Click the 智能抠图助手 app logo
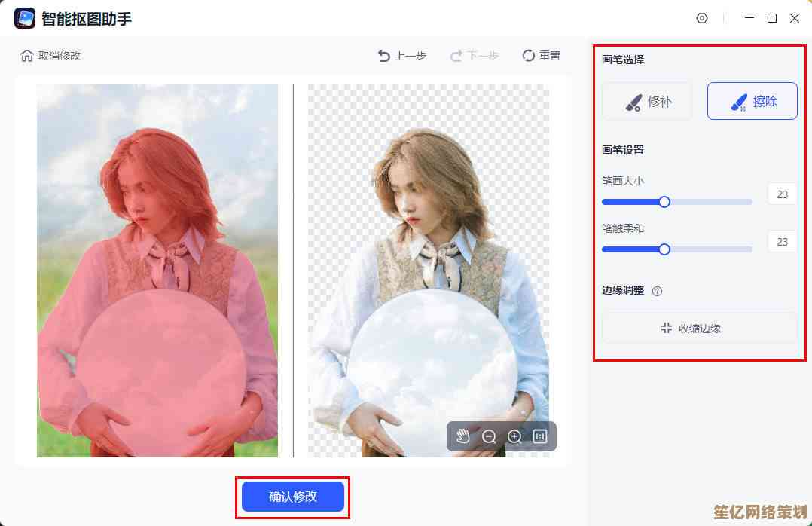The image size is (812, 526). click(x=25, y=18)
